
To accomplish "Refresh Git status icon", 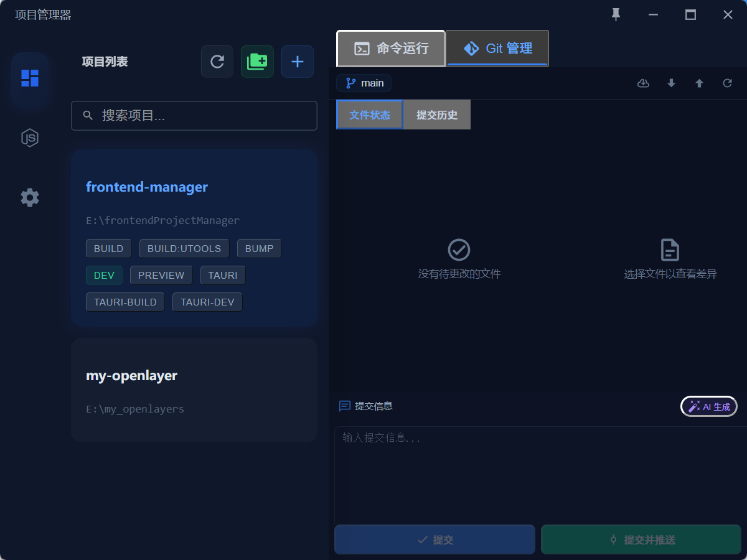I will coord(727,83).
